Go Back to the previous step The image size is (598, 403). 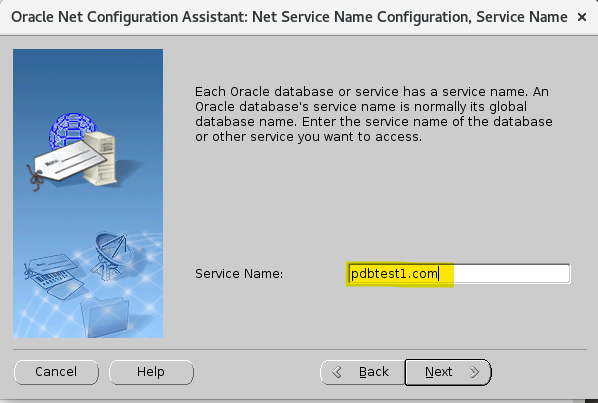tap(362, 372)
